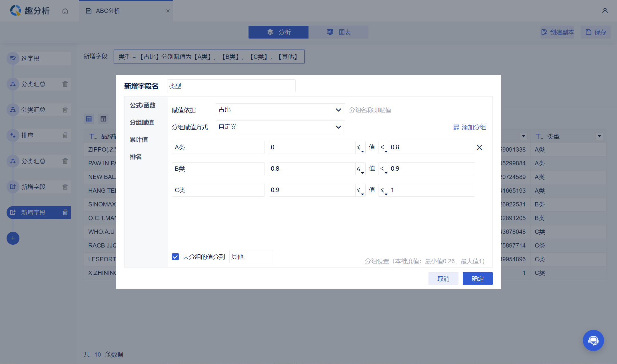Viewport: 617px width, 364px height.
Task: Click the plus button to add step
Action: pos(13,238)
